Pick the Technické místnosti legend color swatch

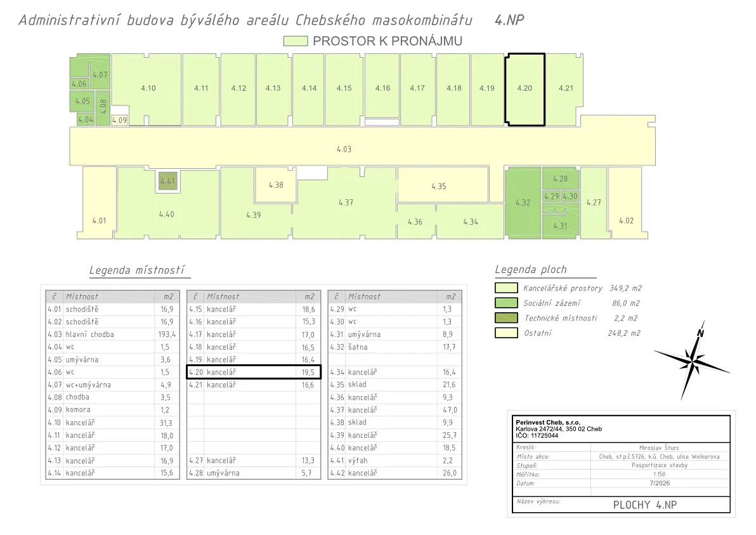(506, 318)
